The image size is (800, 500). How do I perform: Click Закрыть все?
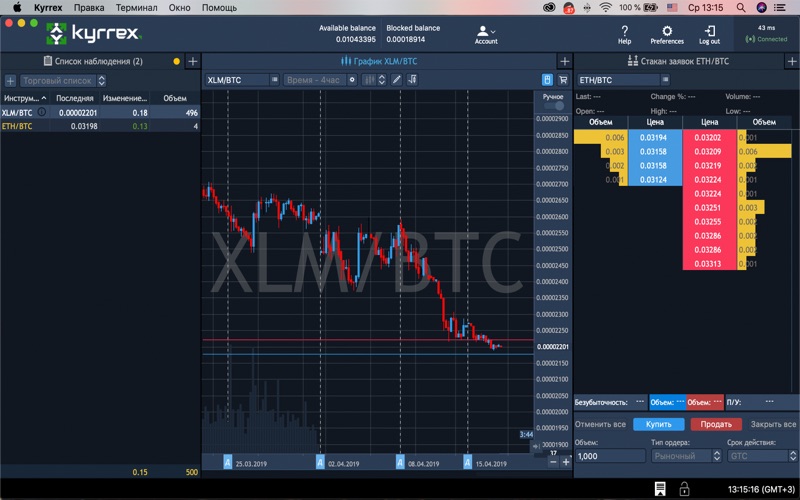[x=773, y=424]
